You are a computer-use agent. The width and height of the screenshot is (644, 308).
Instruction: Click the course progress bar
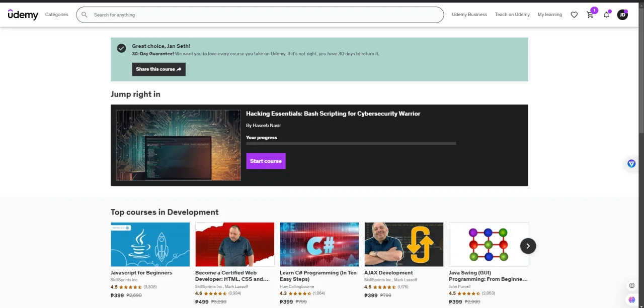coord(351,143)
